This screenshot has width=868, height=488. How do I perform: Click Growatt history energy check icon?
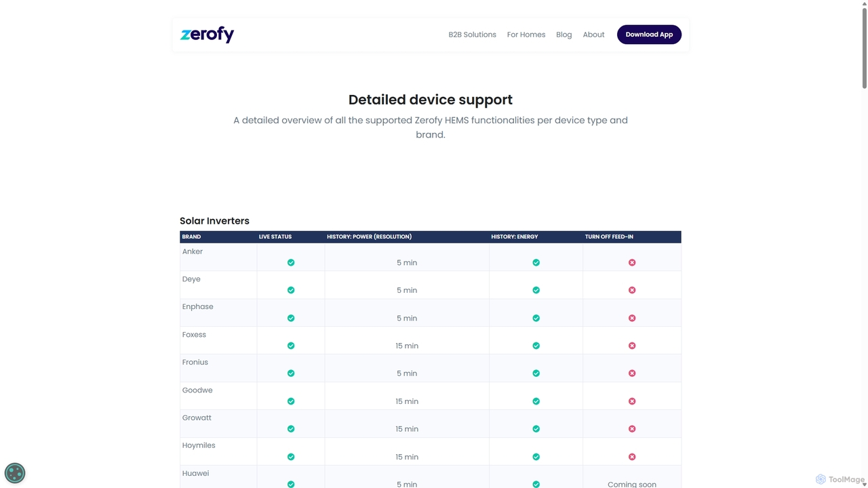click(536, 429)
